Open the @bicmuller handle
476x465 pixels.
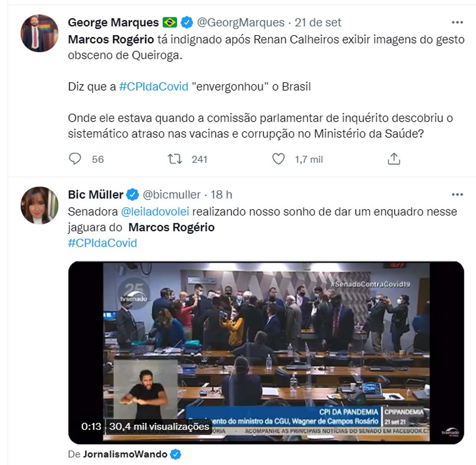click(172, 195)
